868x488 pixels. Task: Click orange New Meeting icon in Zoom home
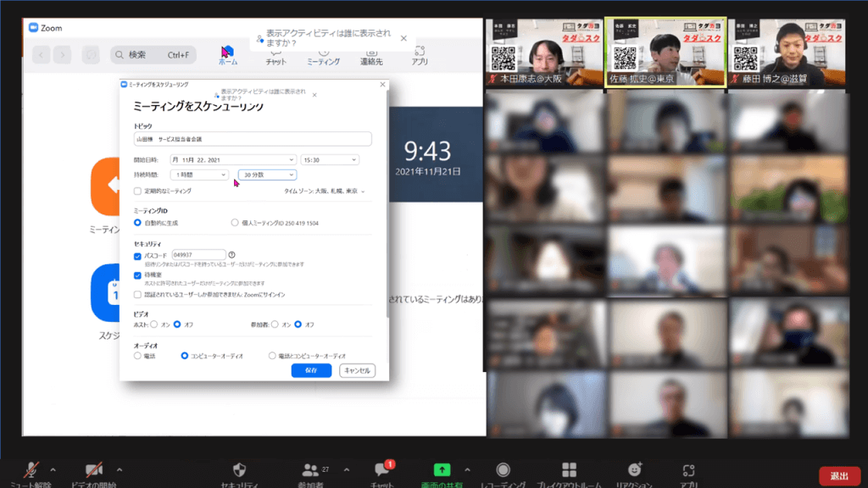pyautogui.click(x=106, y=186)
